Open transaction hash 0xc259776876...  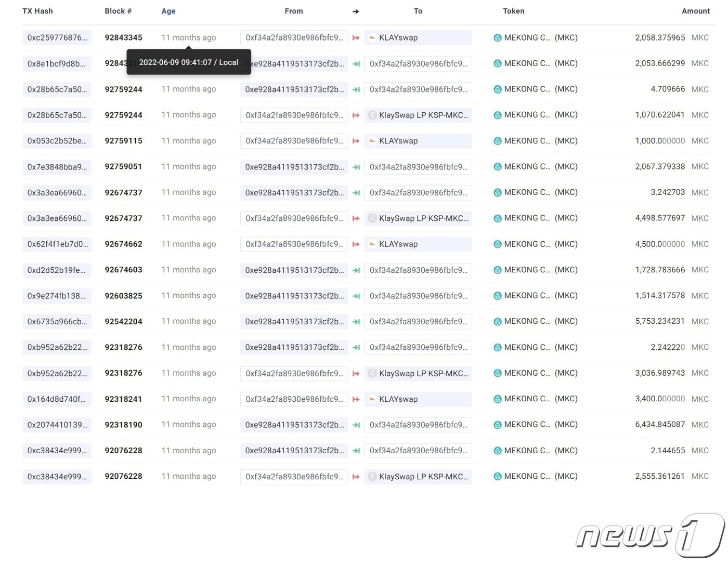pos(57,37)
